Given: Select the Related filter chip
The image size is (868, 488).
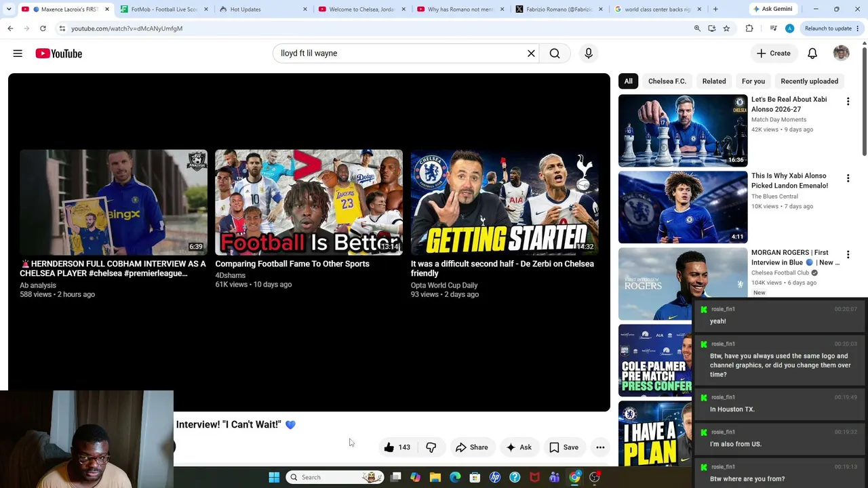Looking at the screenshot, I should (x=714, y=81).
